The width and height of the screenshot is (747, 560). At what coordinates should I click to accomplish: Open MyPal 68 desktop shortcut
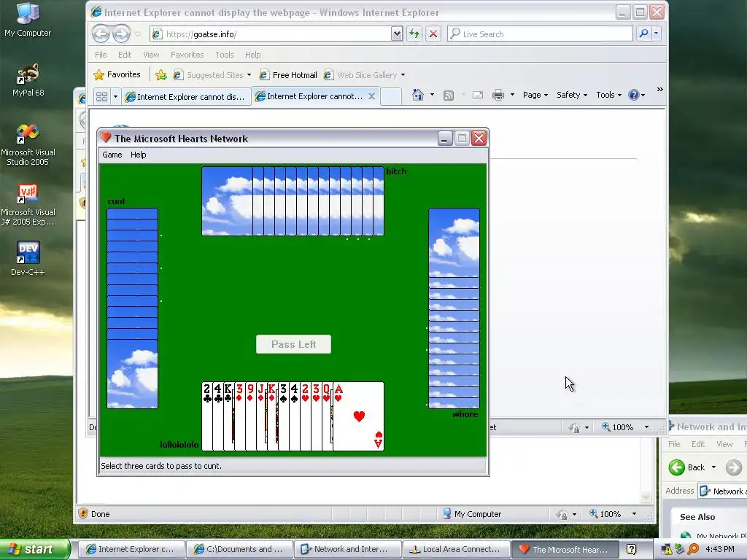28,80
